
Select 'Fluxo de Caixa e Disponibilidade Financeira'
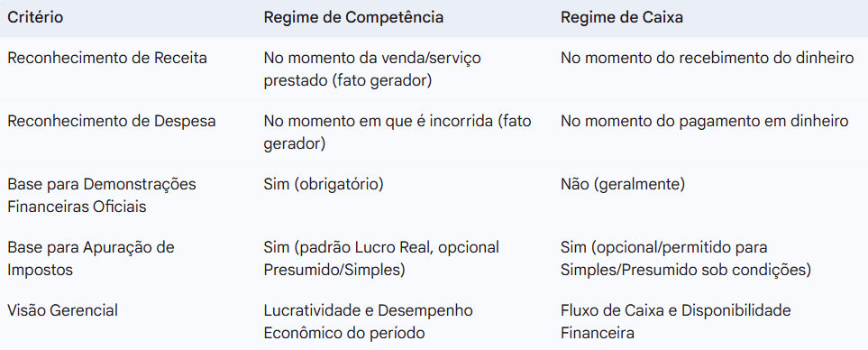676,322
